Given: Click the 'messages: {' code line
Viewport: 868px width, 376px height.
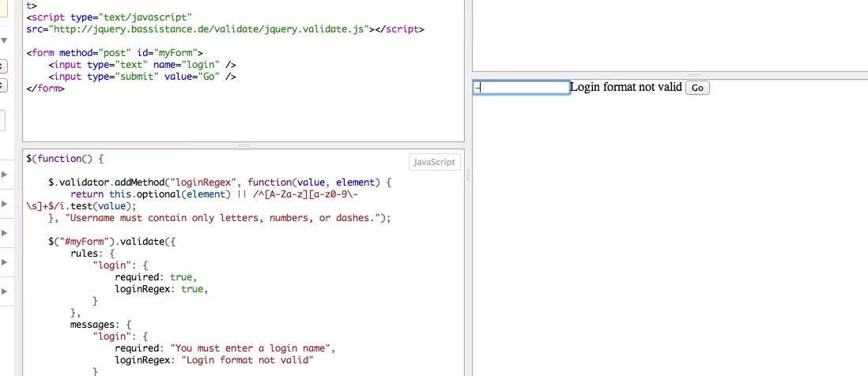Looking at the screenshot, I should coord(100,325).
